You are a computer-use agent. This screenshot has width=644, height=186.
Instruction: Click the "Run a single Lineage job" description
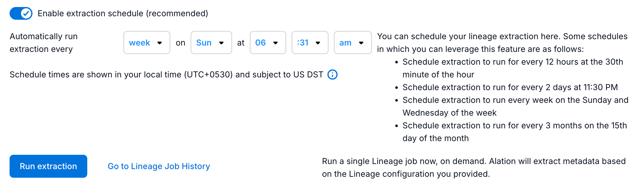point(474,168)
